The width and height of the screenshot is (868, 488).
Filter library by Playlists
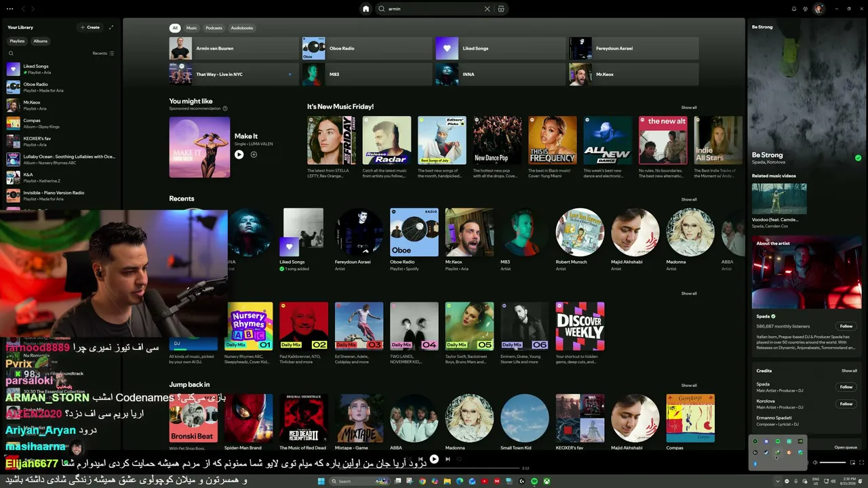[x=17, y=41]
